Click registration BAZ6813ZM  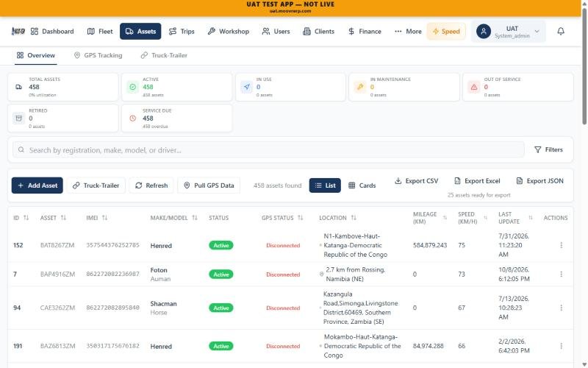click(58, 346)
